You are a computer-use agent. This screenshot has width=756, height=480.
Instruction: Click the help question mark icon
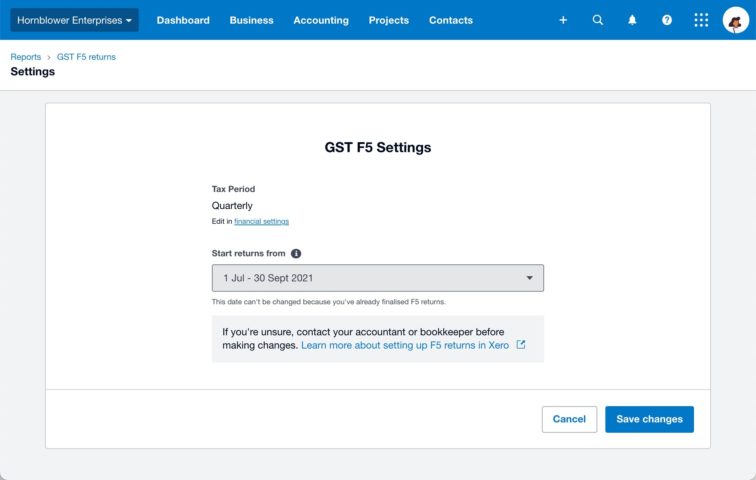click(x=666, y=20)
